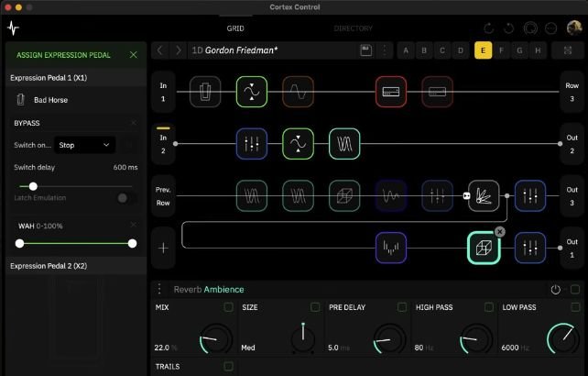
Task: Toggle the Reverb Ambience power button
Action: click(x=555, y=290)
